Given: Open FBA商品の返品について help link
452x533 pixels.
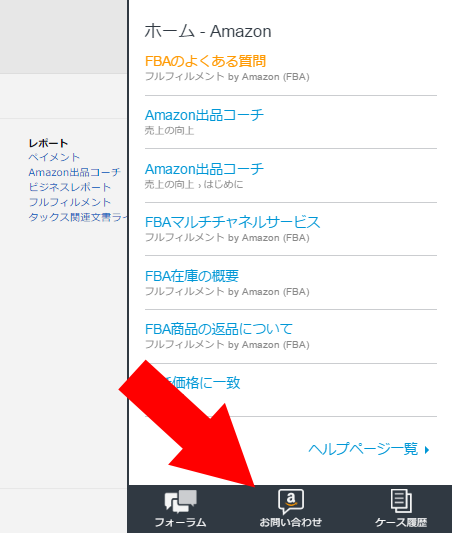Looking at the screenshot, I should (219, 329).
